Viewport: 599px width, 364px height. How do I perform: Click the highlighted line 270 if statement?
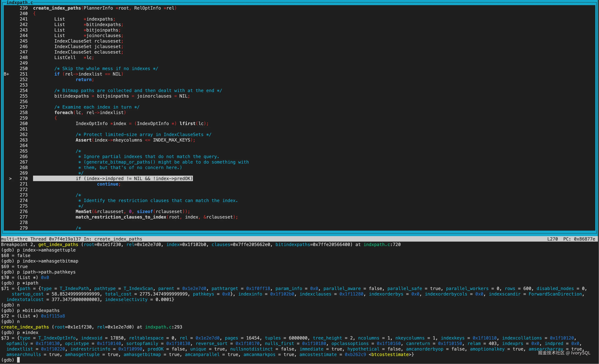pos(134,178)
